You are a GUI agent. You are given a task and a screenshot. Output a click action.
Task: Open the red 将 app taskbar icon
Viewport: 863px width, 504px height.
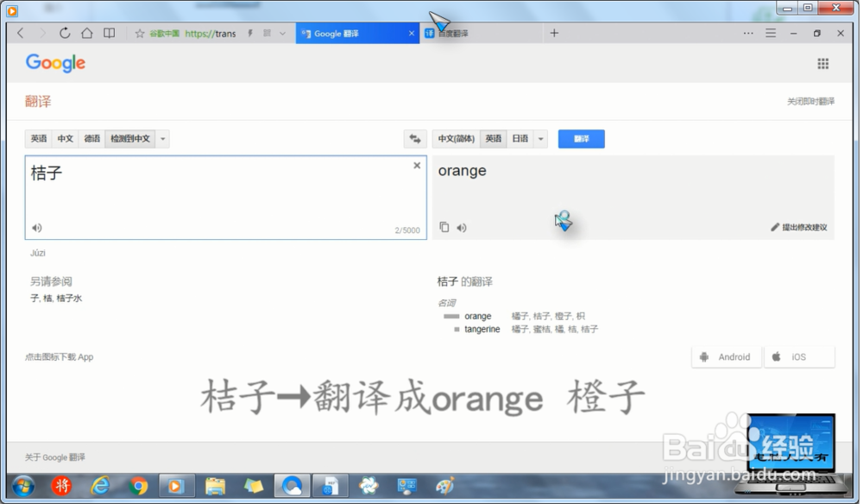point(61,486)
